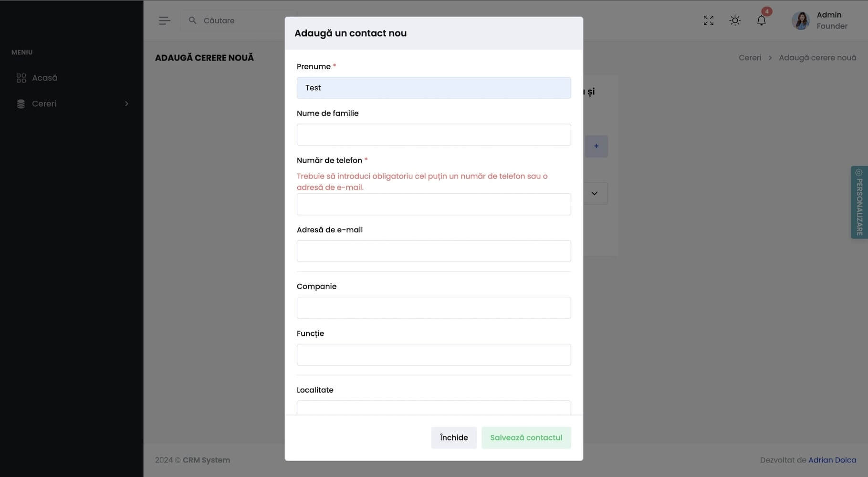Click Salvează contactul button
Image resolution: width=868 pixels, height=477 pixels.
tap(526, 437)
